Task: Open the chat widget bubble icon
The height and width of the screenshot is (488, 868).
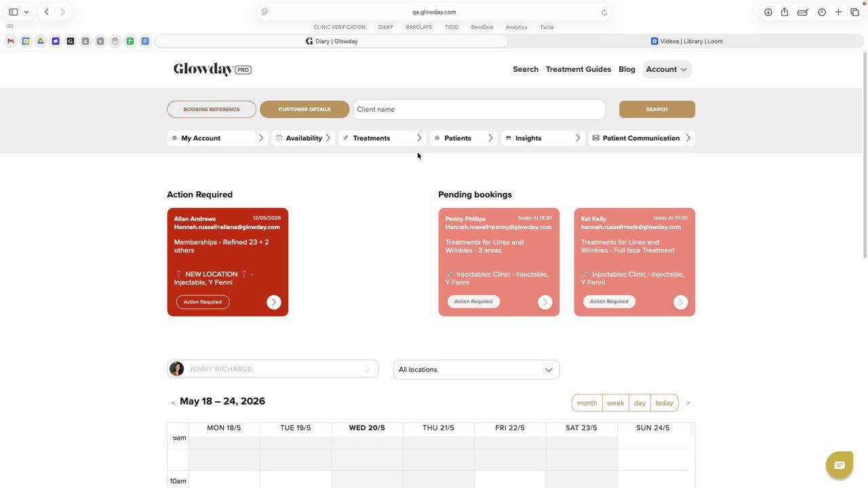Action: [839, 466]
